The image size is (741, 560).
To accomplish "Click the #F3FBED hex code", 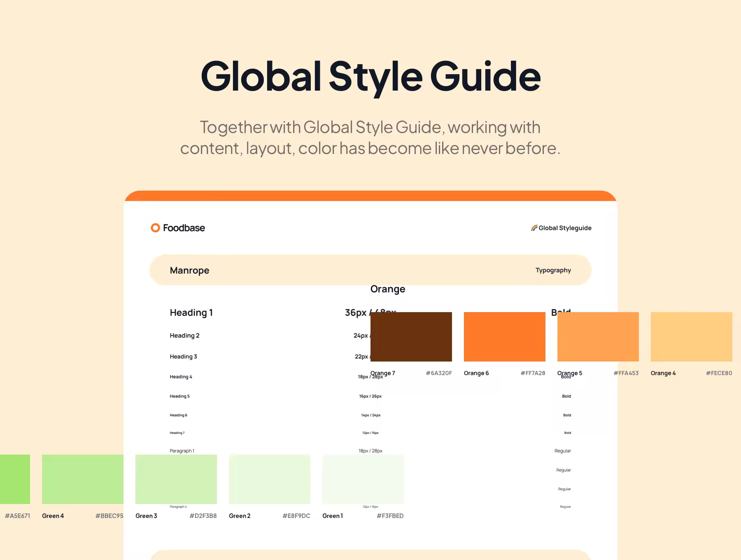I will [x=390, y=516].
